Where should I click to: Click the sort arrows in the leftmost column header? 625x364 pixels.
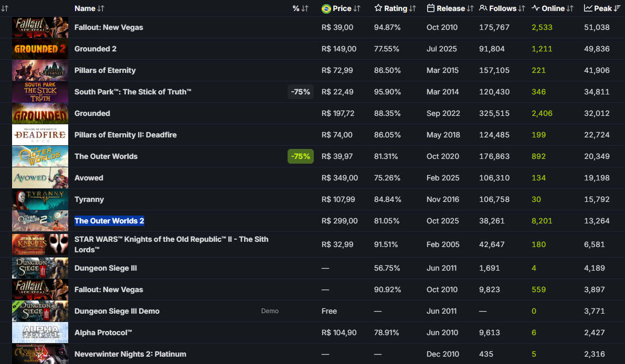click(5, 8)
